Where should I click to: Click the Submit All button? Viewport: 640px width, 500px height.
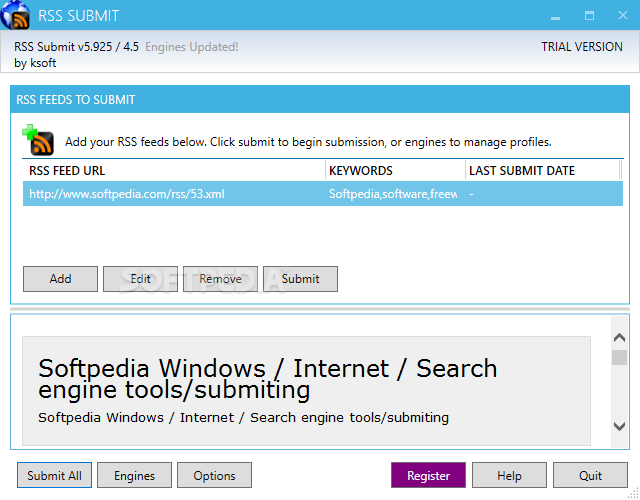point(54,475)
